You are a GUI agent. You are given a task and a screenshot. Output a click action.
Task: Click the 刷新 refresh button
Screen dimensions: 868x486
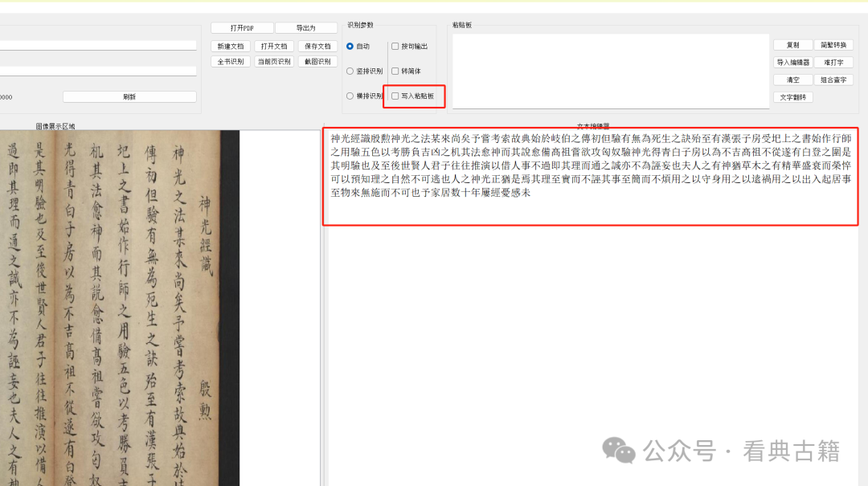pyautogui.click(x=129, y=96)
